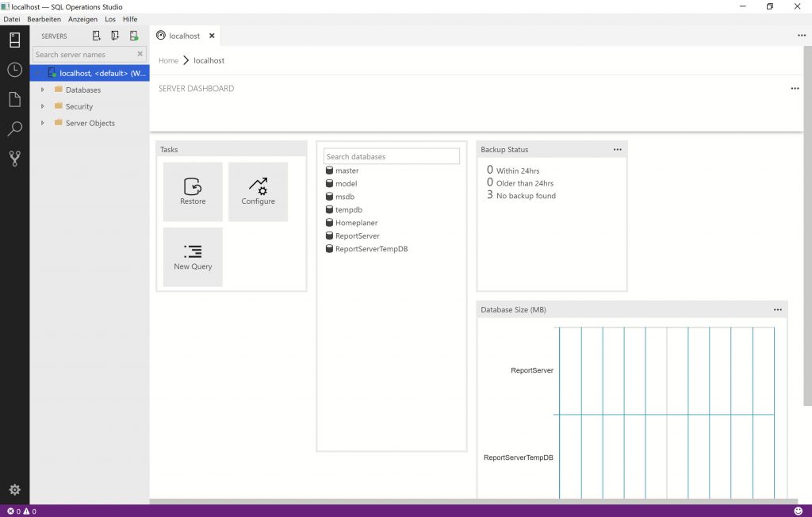Viewport: 812px width, 517px height.
Task: Open editor tab bar more actions
Action: (802, 35)
